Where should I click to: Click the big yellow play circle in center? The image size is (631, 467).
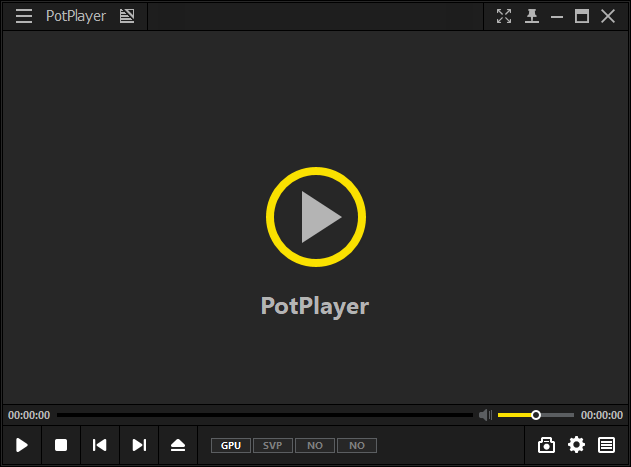(316, 217)
